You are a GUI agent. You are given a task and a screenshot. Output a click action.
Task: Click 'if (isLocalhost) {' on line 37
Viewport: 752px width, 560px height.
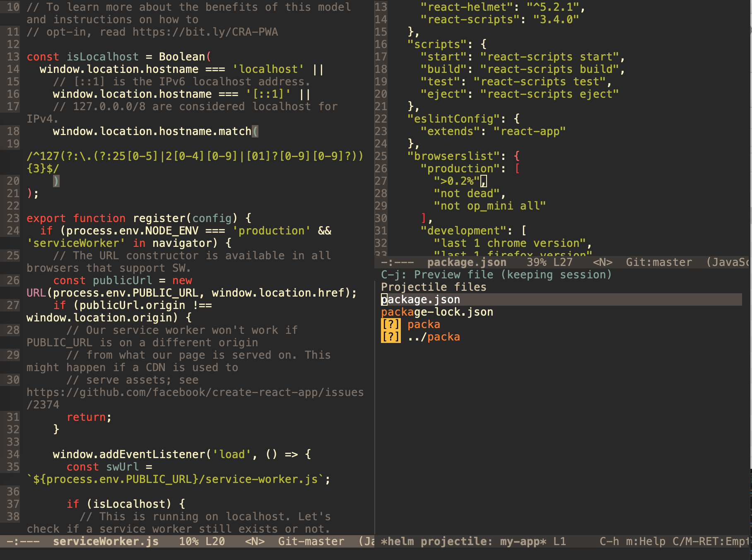pos(125,504)
